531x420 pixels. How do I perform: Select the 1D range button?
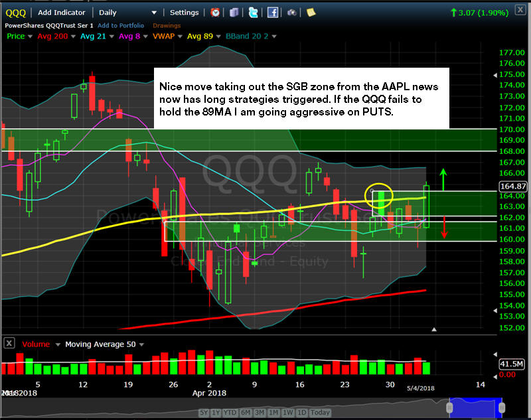(301, 412)
